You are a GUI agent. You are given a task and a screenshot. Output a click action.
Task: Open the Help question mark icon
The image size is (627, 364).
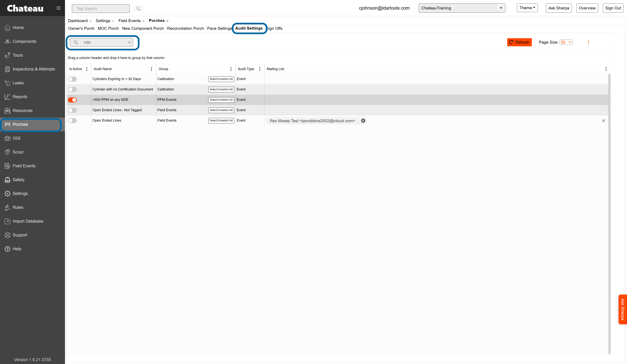[x=7, y=249]
